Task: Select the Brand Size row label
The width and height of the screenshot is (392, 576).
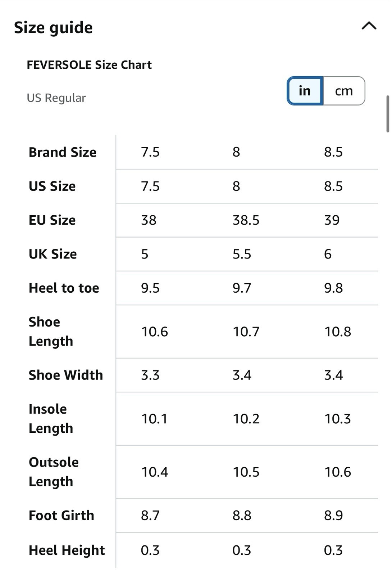Action: point(63,152)
